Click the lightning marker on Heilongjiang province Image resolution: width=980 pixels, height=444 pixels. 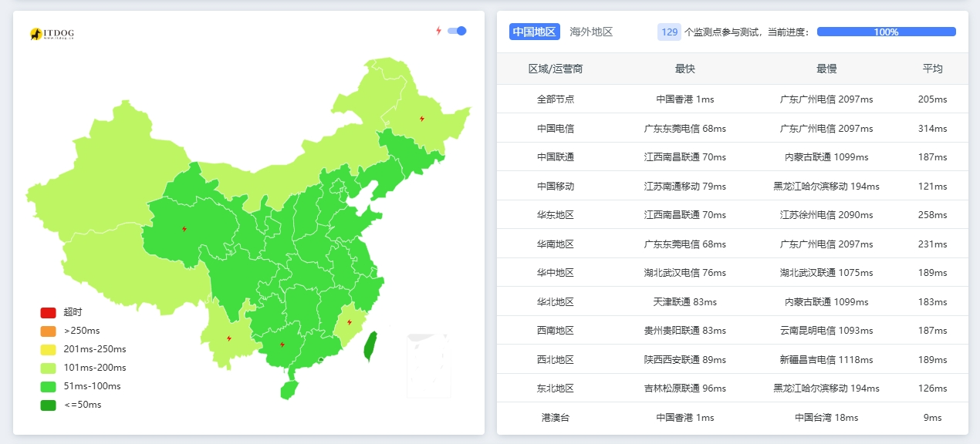[x=421, y=119]
